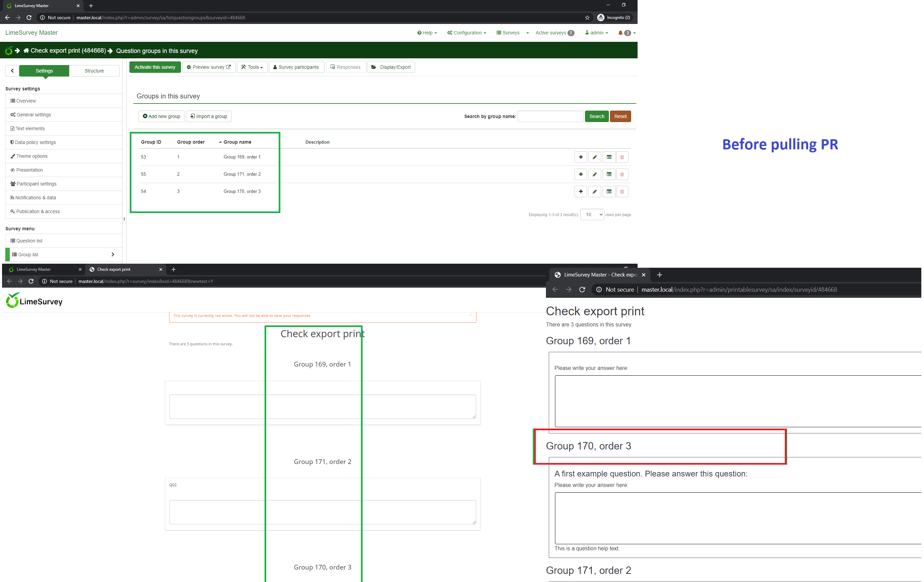Image resolution: width=924 pixels, height=582 pixels.
Task: Open Question list in survey menu
Action: [x=29, y=241]
